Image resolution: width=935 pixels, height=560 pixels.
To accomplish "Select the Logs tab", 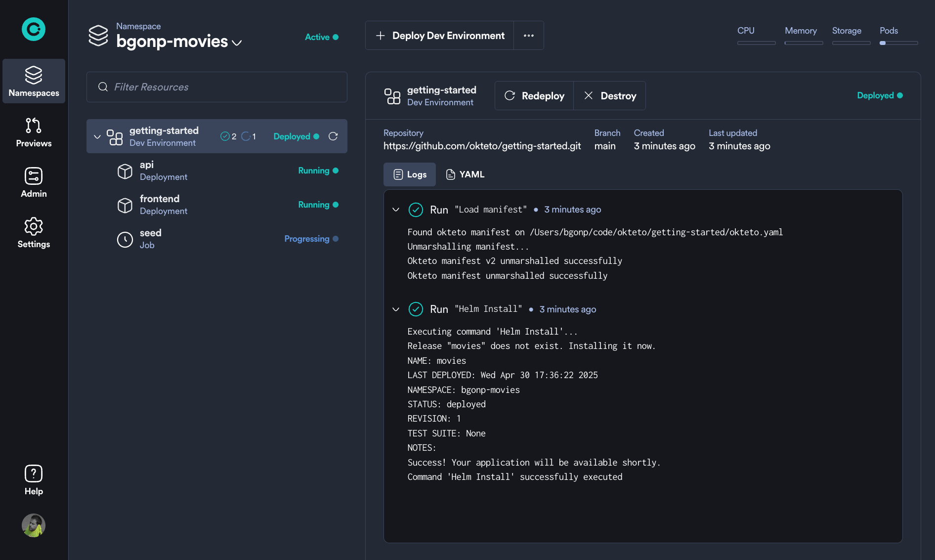I will point(409,174).
